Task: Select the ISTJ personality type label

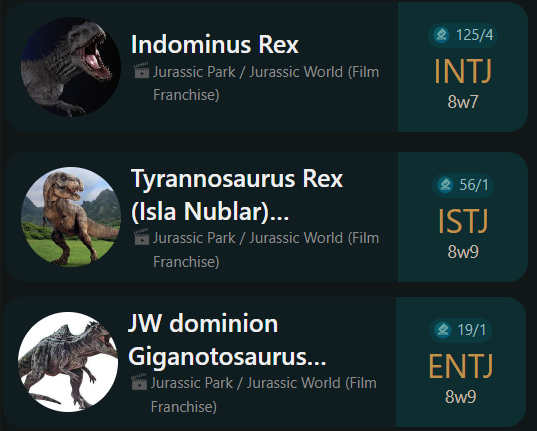Action: 463,221
